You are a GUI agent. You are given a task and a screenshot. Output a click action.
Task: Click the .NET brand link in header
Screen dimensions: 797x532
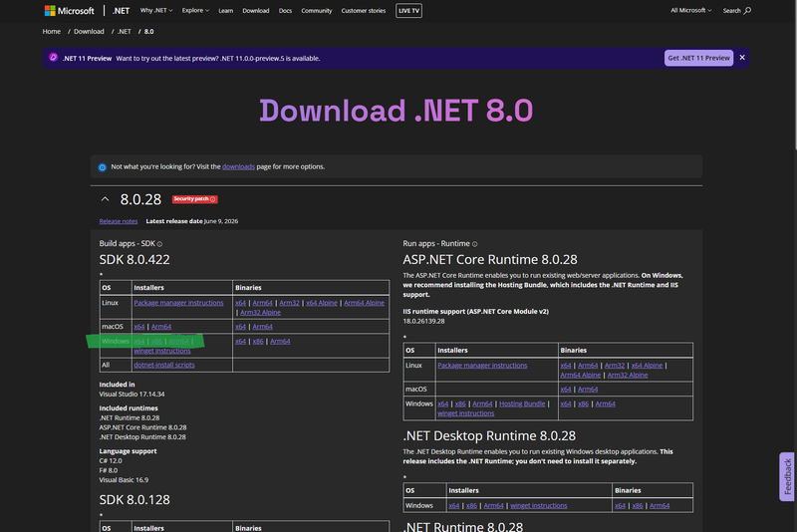click(121, 11)
